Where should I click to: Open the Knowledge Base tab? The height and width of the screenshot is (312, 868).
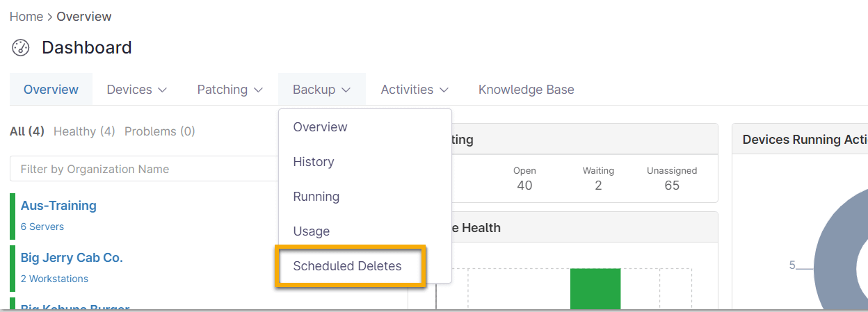pos(526,90)
